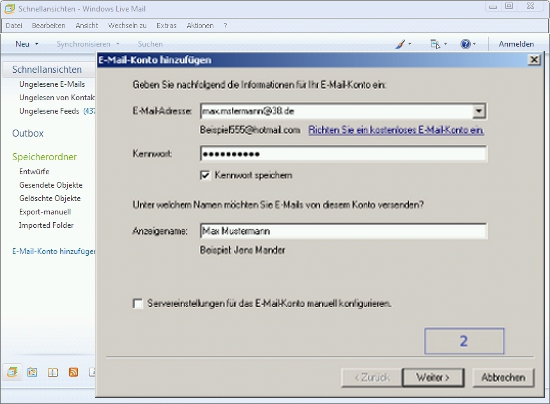The width and height of the screenshot is (550, 404).
Task: Enable manual server settings configuration checkbox
Action: pos(138,303)
